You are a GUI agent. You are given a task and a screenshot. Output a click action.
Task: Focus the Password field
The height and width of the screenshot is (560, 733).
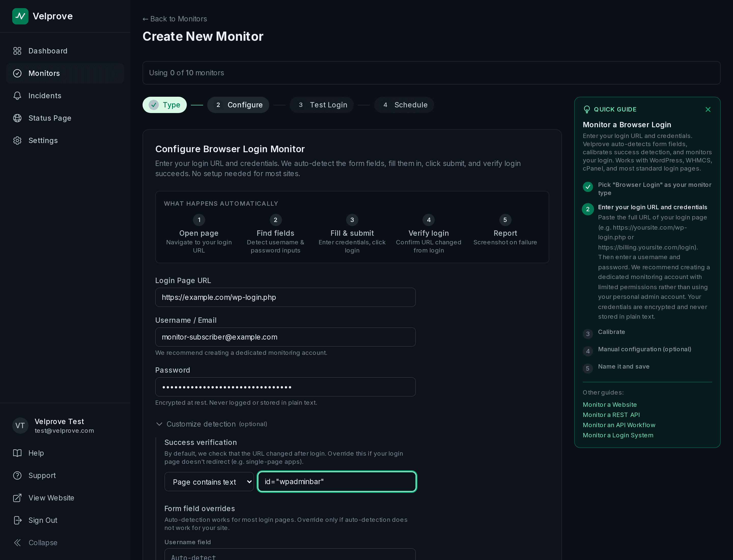(x=285, y=387)
